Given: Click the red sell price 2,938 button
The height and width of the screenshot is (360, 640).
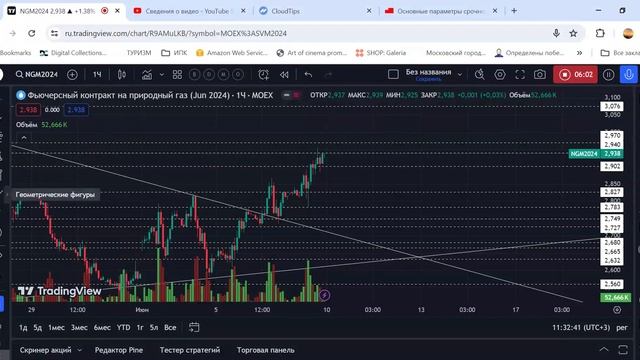Looking at the screenshot, I should (x=28, y=110).
